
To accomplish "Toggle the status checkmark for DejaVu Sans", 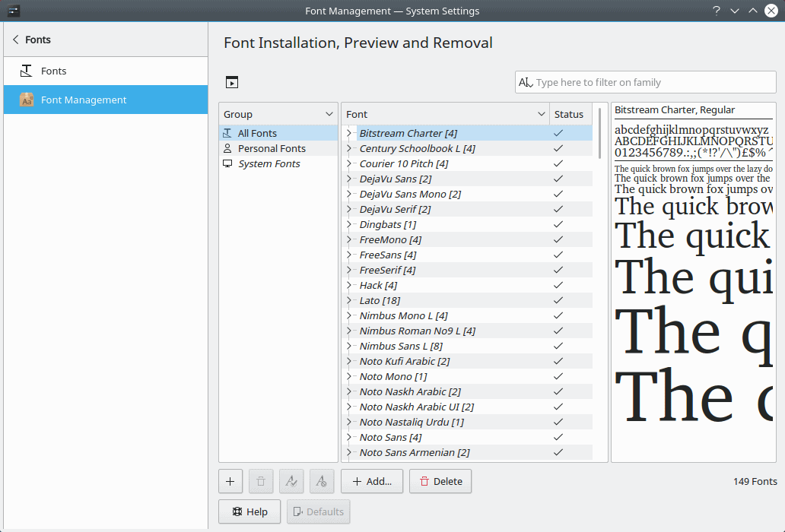I will point(558,179).
